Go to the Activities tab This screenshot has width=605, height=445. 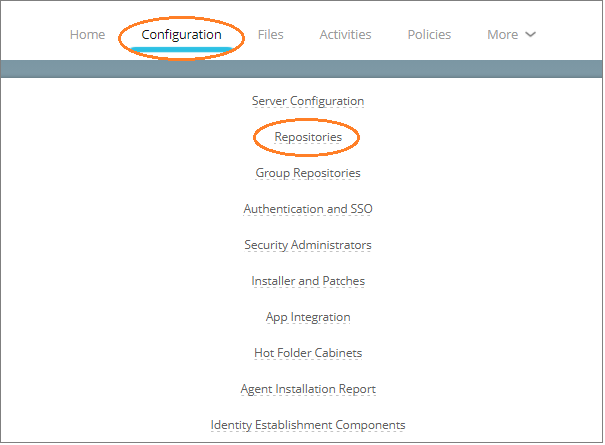point(345,35)
